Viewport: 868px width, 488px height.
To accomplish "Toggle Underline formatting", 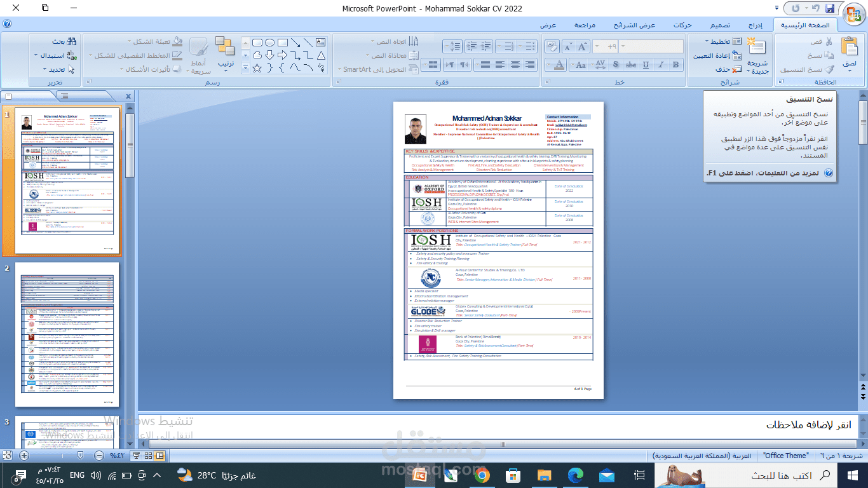I will [x=646, y=64].
